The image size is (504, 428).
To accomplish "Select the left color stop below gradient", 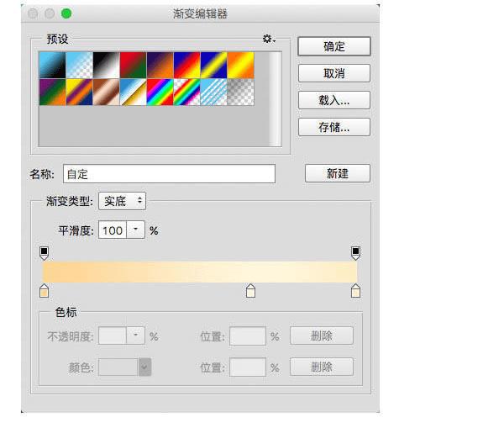I will [x=44, y=291].
